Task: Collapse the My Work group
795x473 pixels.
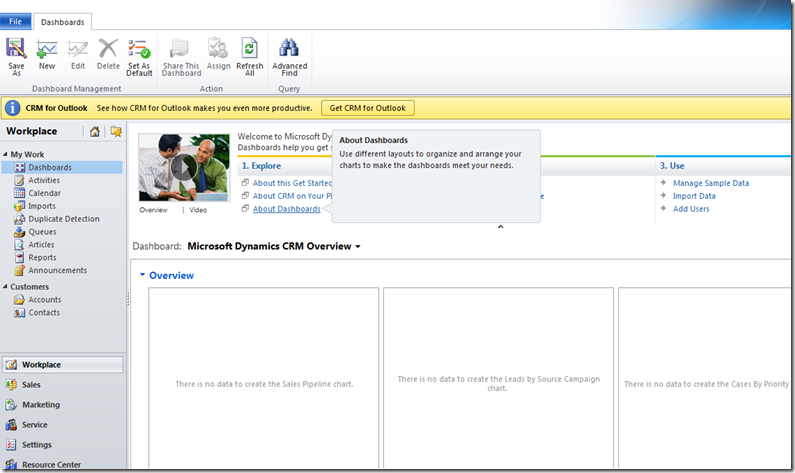Action: pyautogui.click(x=5, y=154)
